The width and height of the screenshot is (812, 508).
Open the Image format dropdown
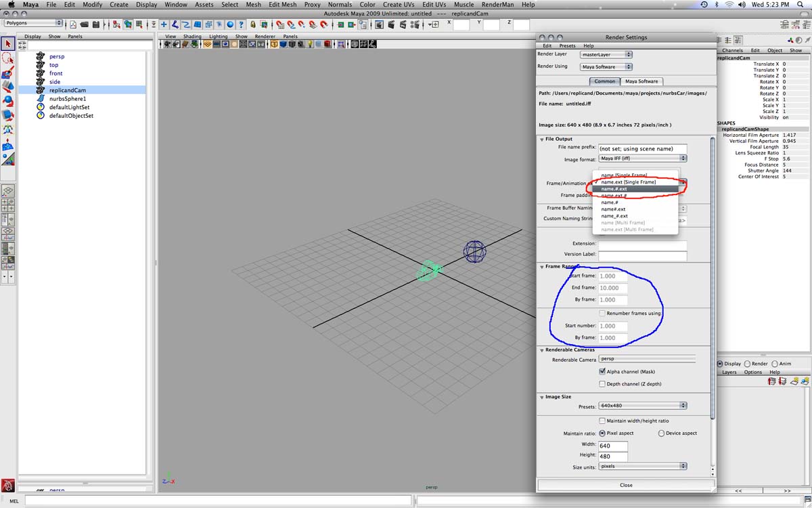click(x=643, y=158)
